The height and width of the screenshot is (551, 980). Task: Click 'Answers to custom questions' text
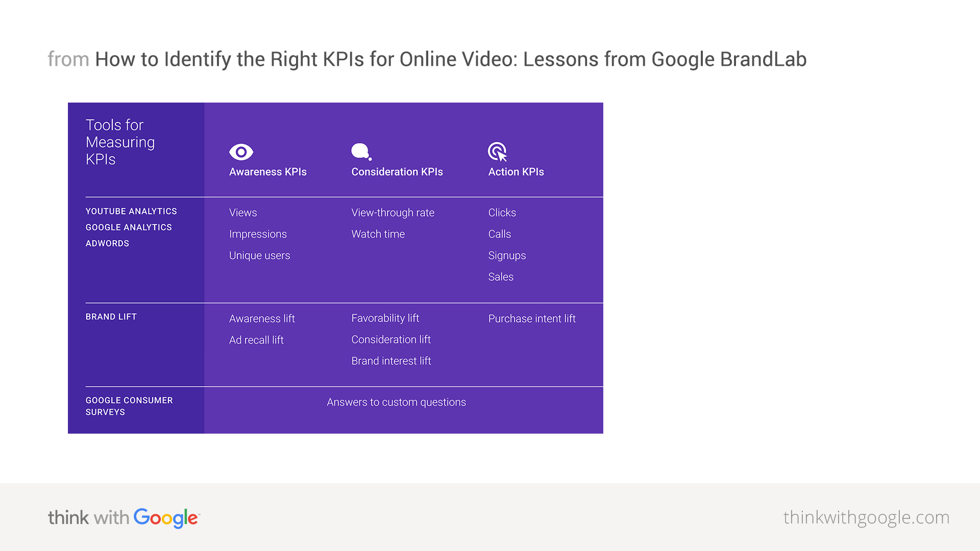(397, 403)
